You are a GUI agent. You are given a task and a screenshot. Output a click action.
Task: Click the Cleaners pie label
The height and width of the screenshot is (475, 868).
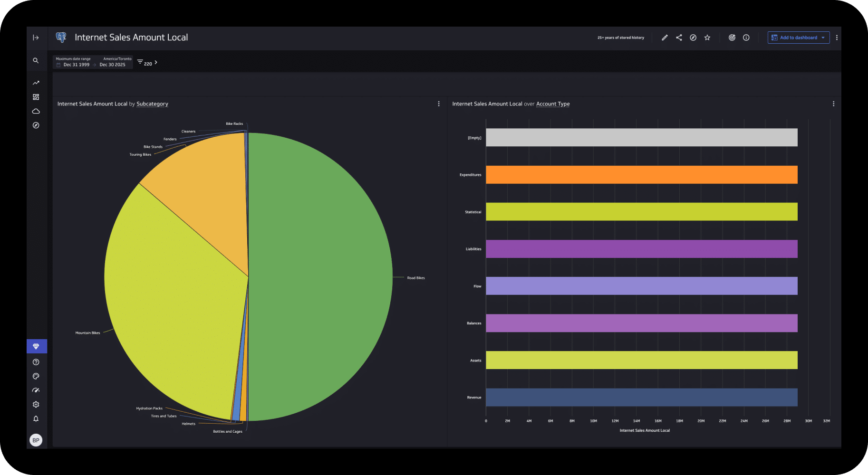coord(188,132)
